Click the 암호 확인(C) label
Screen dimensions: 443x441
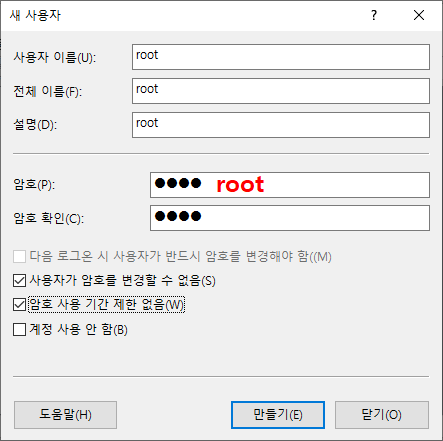point(49,218)
